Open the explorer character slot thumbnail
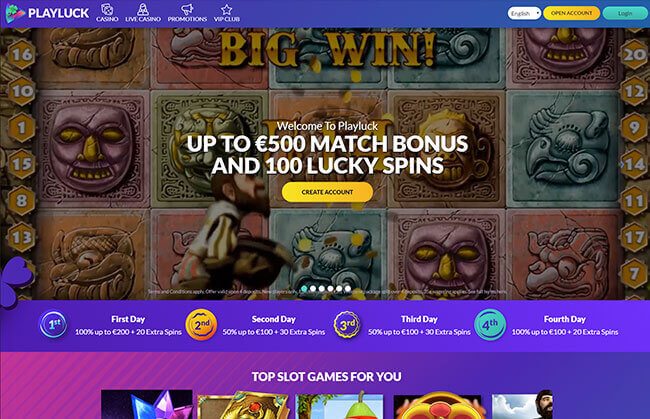 [522, 404]
